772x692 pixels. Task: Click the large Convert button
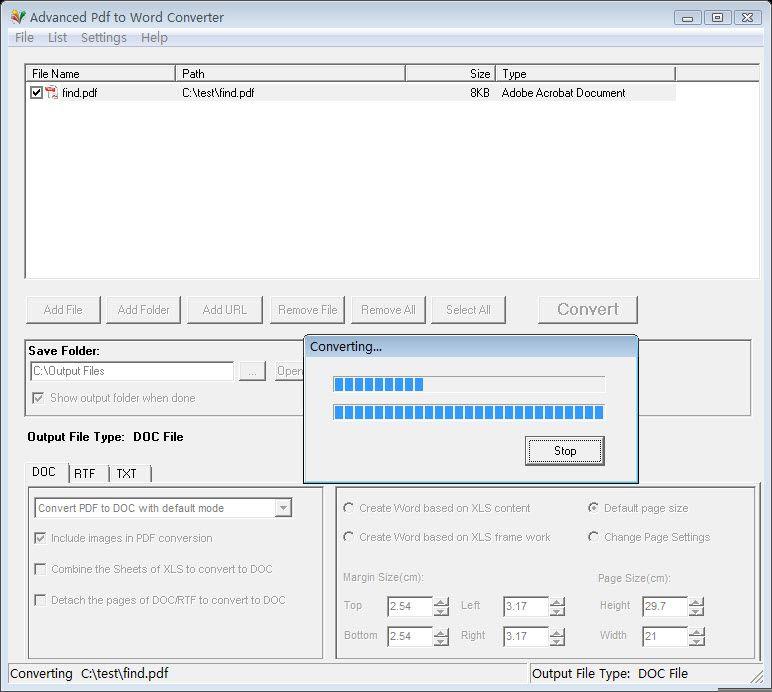(x=588, y=310)
